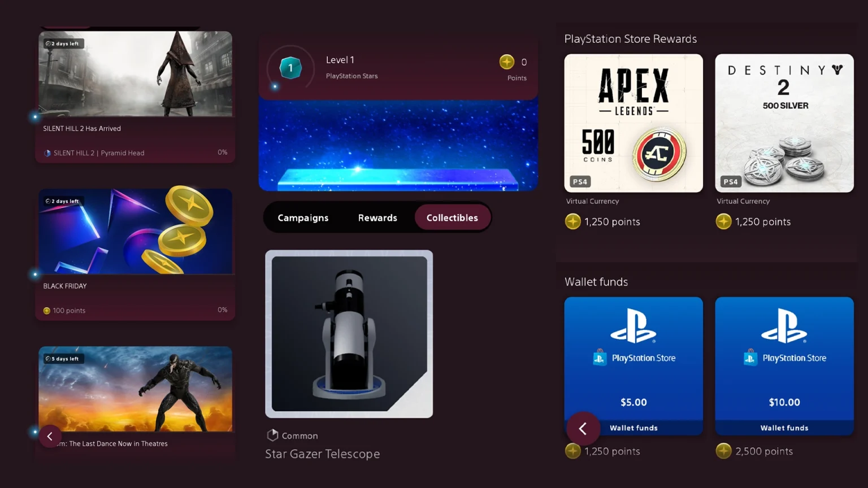Click the left chevron on the Wallet funds row
Image resolution: width=868 pixels, height=488 pixels.
click(583, 429)
